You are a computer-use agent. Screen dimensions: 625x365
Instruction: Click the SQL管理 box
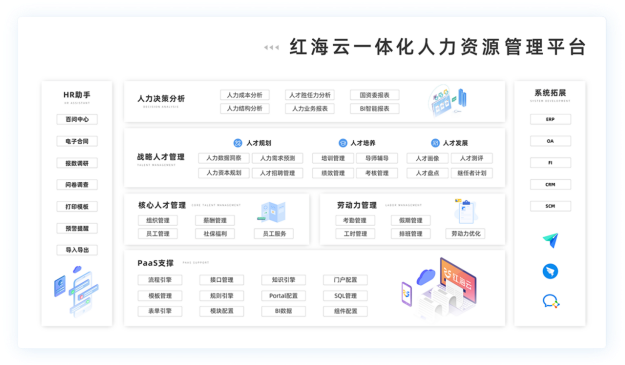coord(345,296)
